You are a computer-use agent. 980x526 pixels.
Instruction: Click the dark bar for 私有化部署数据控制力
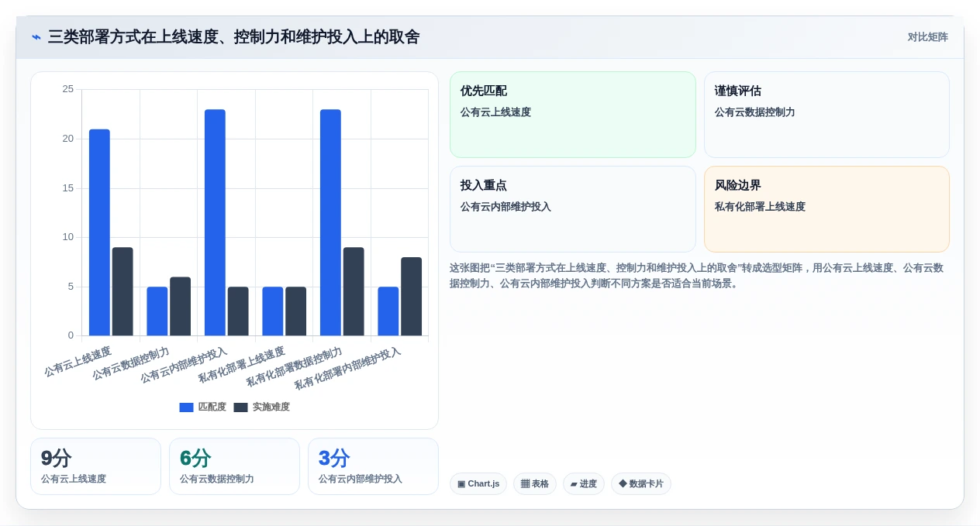[x=354, y=291]
